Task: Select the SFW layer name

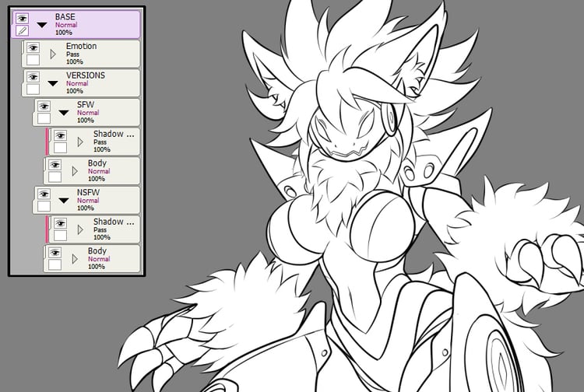Action: tap(86, 104)
